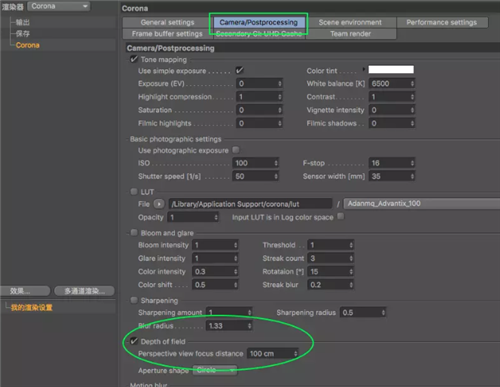Click the White balance stepper arrows
This screenshot has height=387, width=500.
click(x=412, y=84)
